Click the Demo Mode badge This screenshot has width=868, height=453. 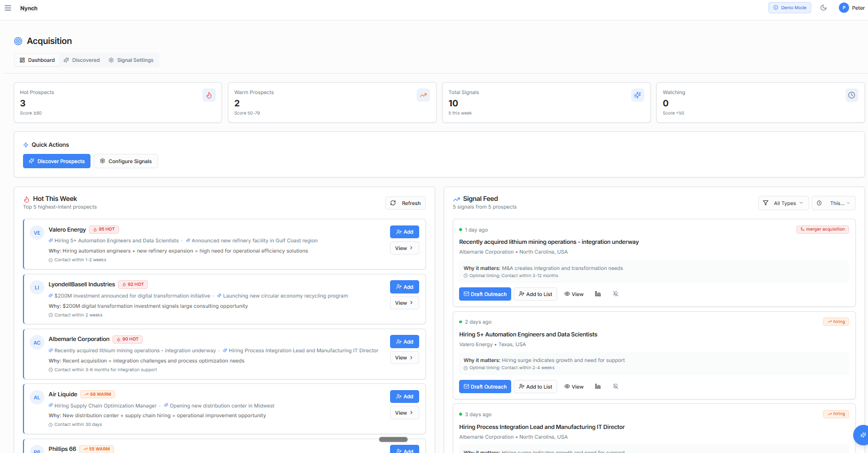789,8
